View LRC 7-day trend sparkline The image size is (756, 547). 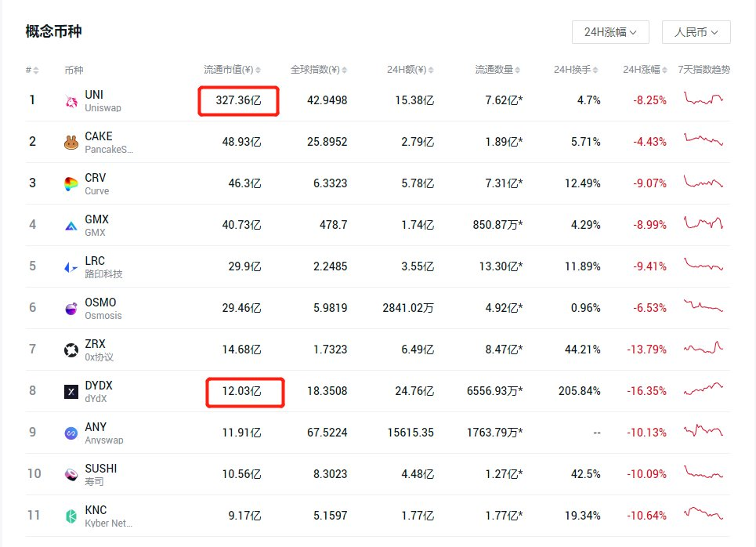pyautogui.click(x=704, y=264)
